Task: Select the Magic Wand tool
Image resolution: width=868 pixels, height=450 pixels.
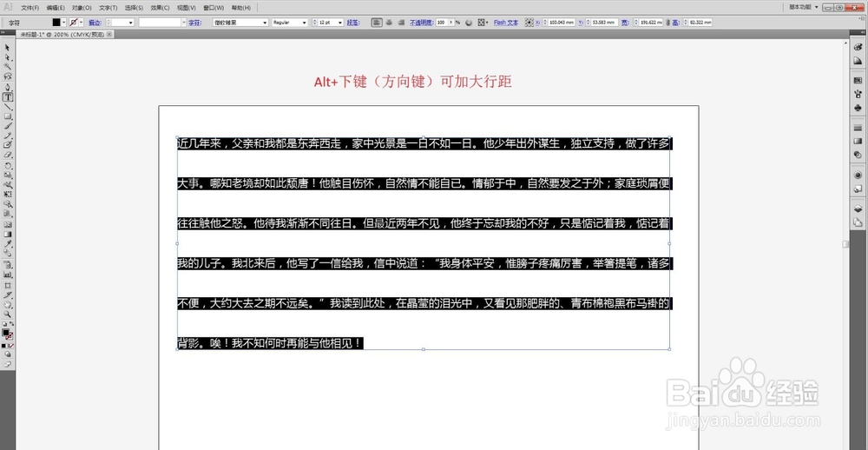Action: pos(8,67)
